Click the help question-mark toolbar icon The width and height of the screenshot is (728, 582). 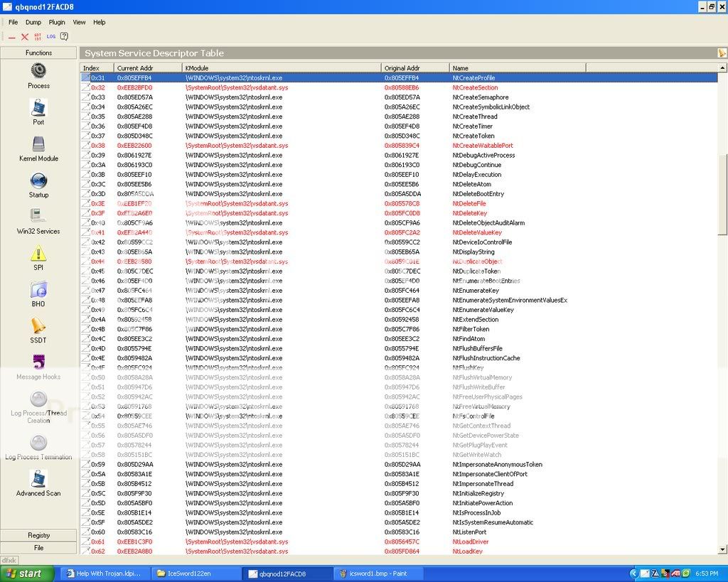tap(64, 36)
